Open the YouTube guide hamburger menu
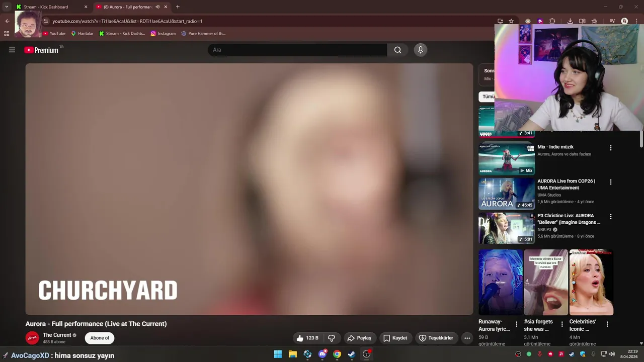Image resolution: width=644 pixels, height=362 pixels. pos(12,50)
